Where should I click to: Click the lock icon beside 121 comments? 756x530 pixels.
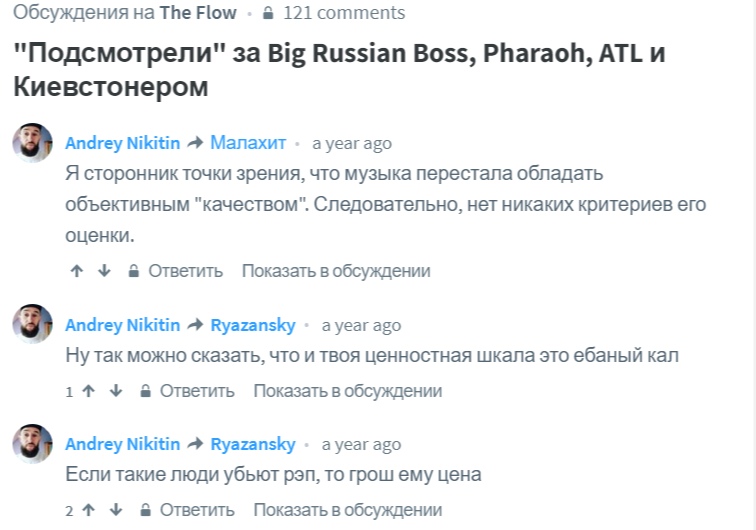pyautogui.click(x=267, y=14)
